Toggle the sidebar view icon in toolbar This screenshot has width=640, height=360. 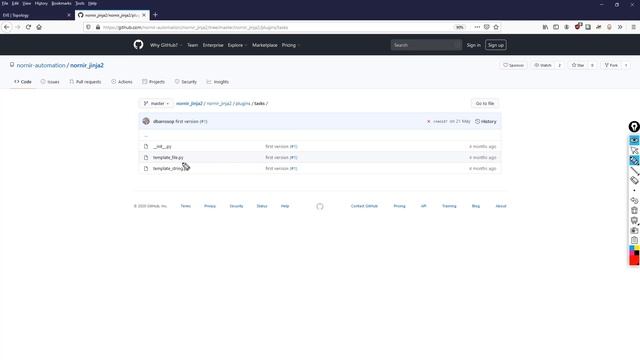556,27
